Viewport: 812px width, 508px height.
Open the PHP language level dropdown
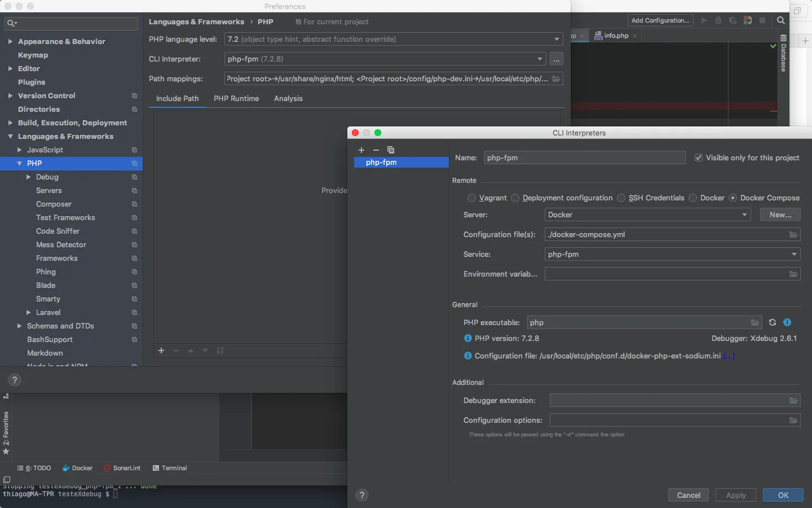[x=394, y=40]
